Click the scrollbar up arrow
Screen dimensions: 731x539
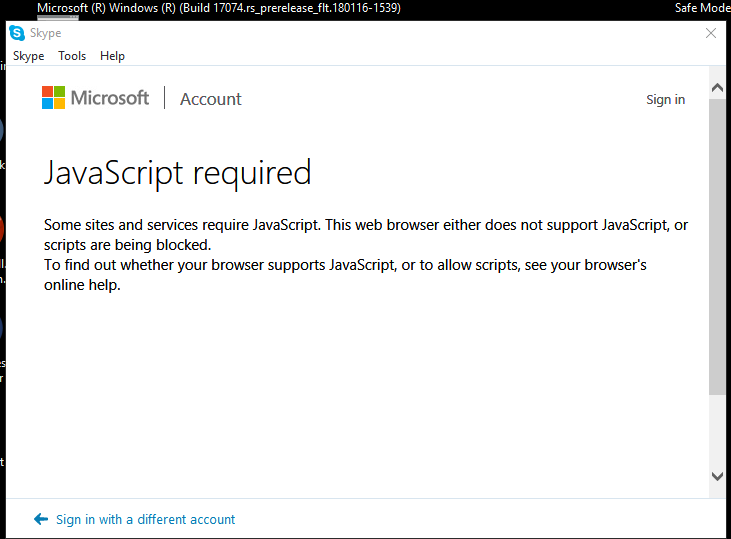point(717,88)
